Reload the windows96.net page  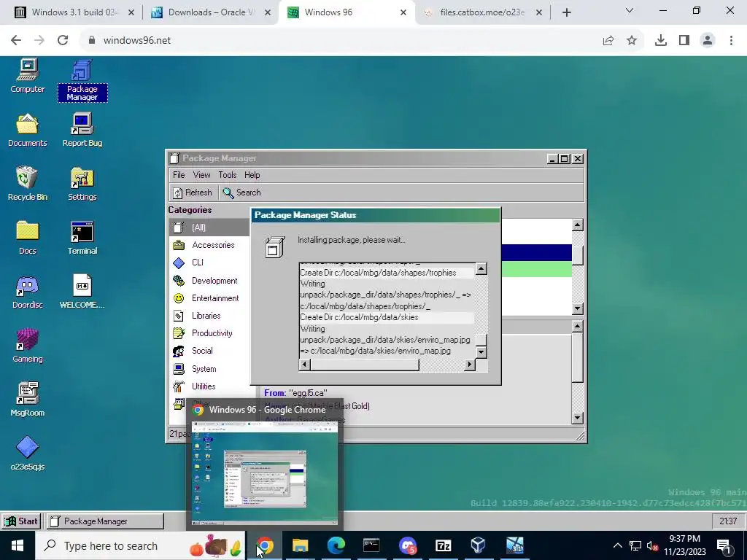coord(63,41)
